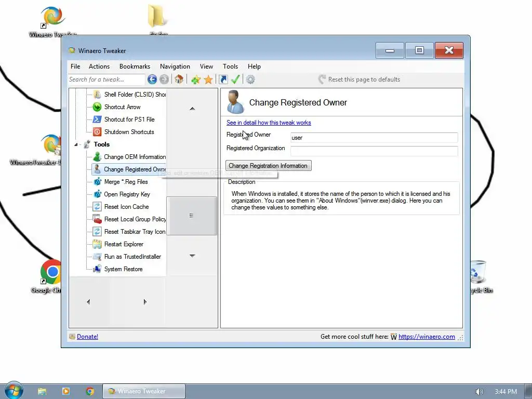Open settings gear icon in toolbar

(x=250, y=79)
